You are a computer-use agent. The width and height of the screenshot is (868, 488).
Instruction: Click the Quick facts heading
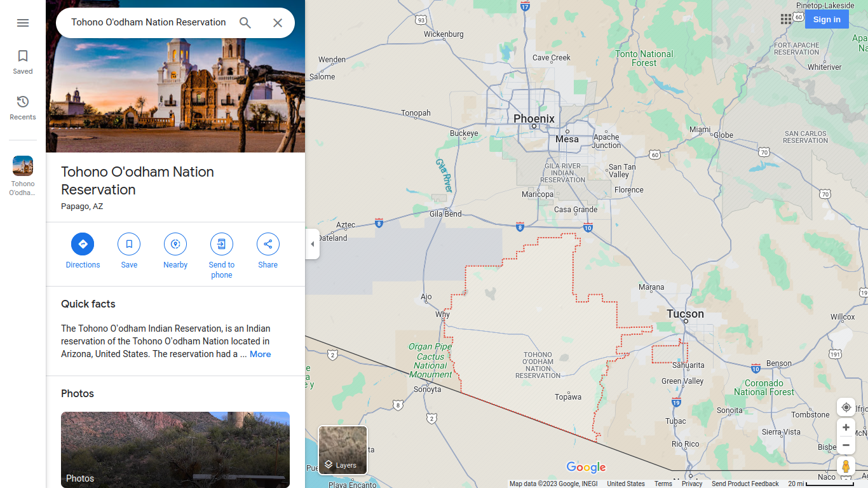click(x=88, y=304)
